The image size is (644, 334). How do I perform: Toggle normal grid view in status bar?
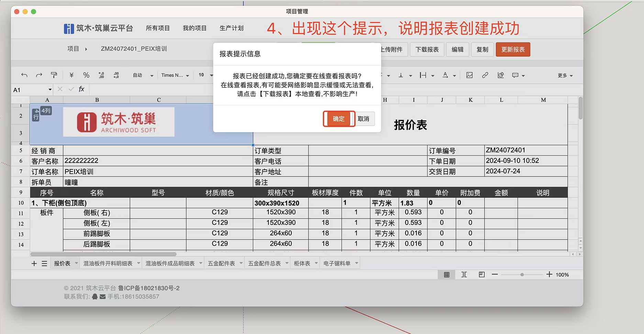click(x=446, y=274)
